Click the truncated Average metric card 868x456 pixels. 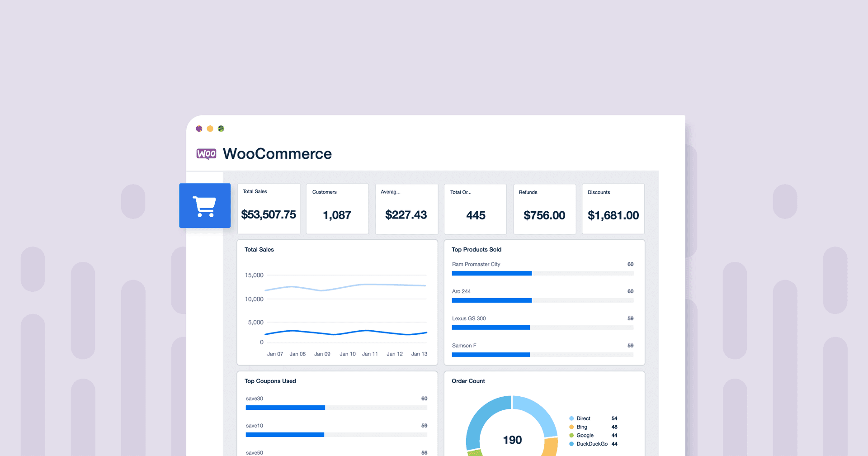pyautogui.click(x=406, y=209)
